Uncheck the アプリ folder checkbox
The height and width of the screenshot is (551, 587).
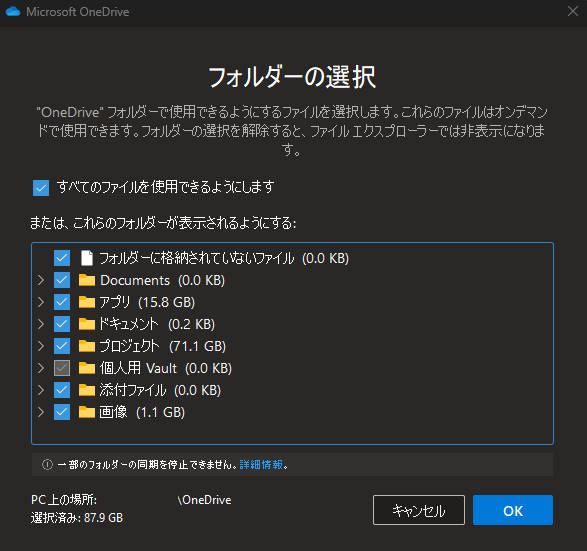(62, 302)
